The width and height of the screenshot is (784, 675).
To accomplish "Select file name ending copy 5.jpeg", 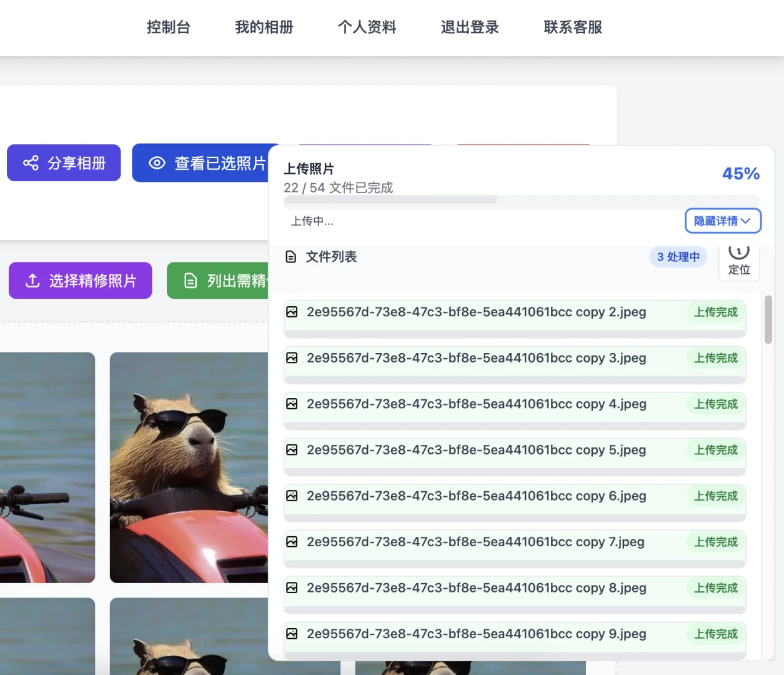I will pos(477,450).
